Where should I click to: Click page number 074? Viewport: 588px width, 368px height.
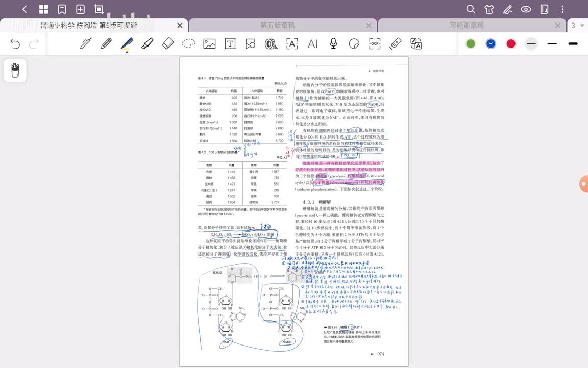coord(380,354)
